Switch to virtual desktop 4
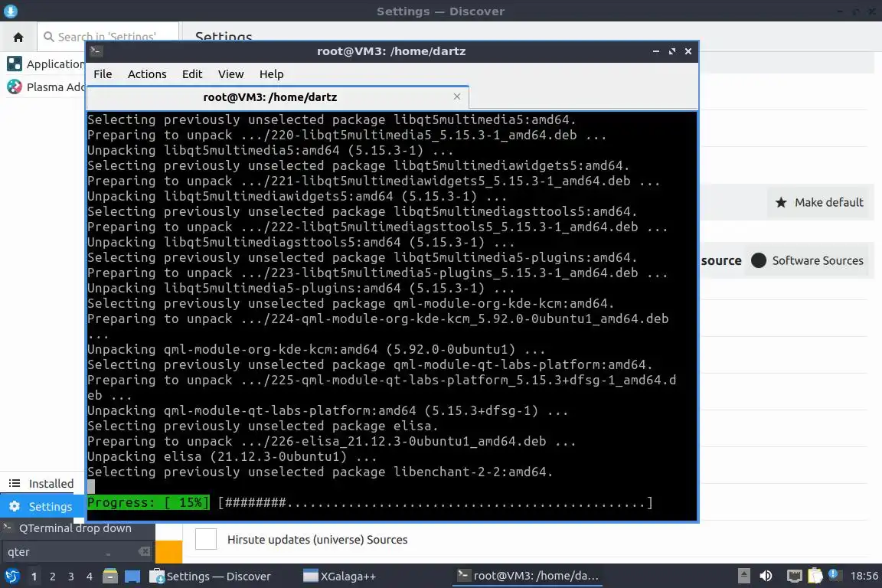This screenshot has width=882, height=588. tap(90, 577)
